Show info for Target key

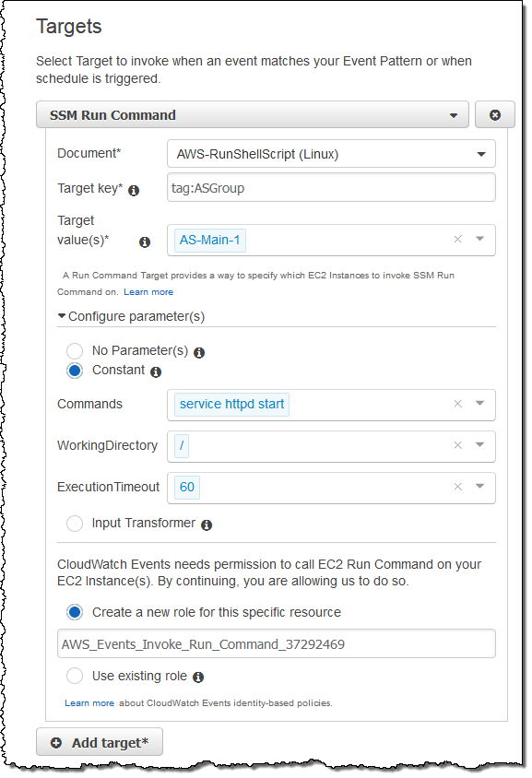tap(134, 191)
